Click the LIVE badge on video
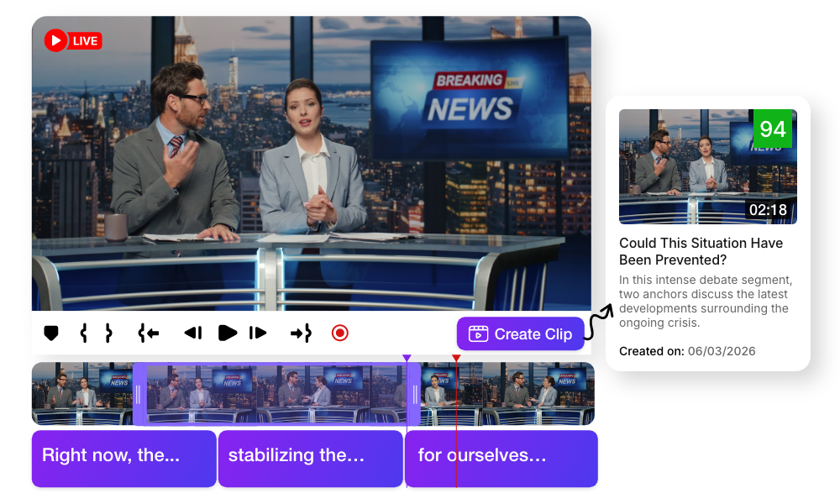840x504 pixels. 73,40
